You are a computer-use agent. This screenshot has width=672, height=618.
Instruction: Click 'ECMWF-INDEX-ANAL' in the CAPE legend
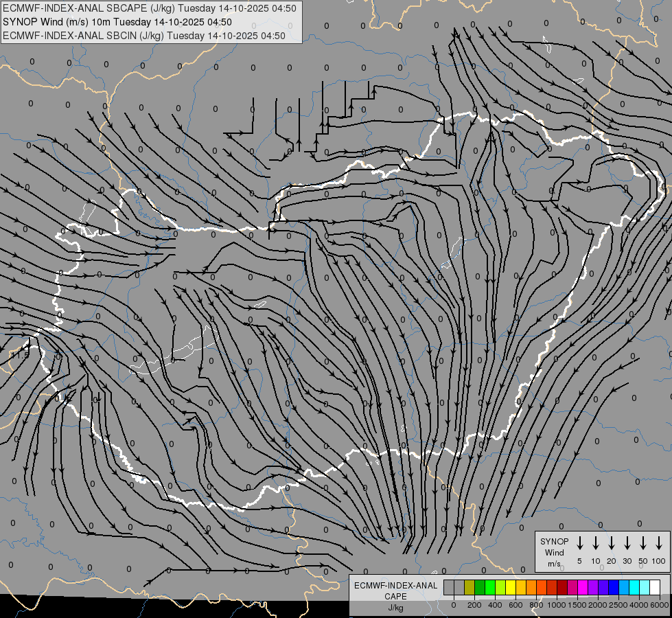point(395,586)
